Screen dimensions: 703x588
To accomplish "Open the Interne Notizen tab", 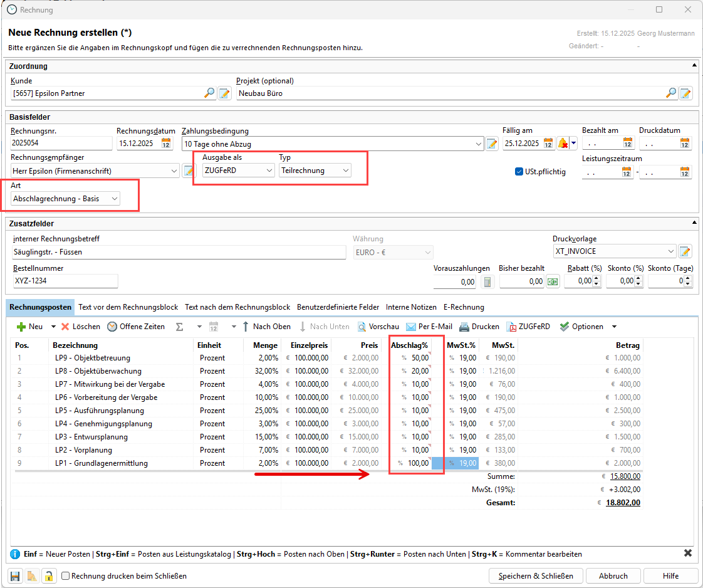I will pos(411,307).
